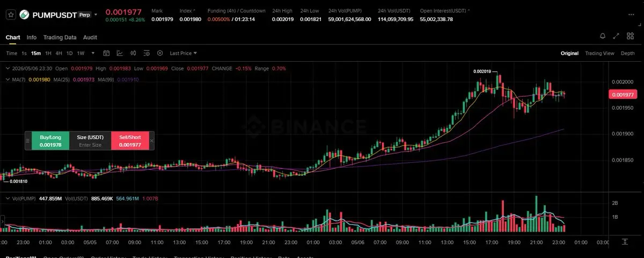
Task: Click the Vol(USDT) 885.469K value
Action: pos(101,199)
